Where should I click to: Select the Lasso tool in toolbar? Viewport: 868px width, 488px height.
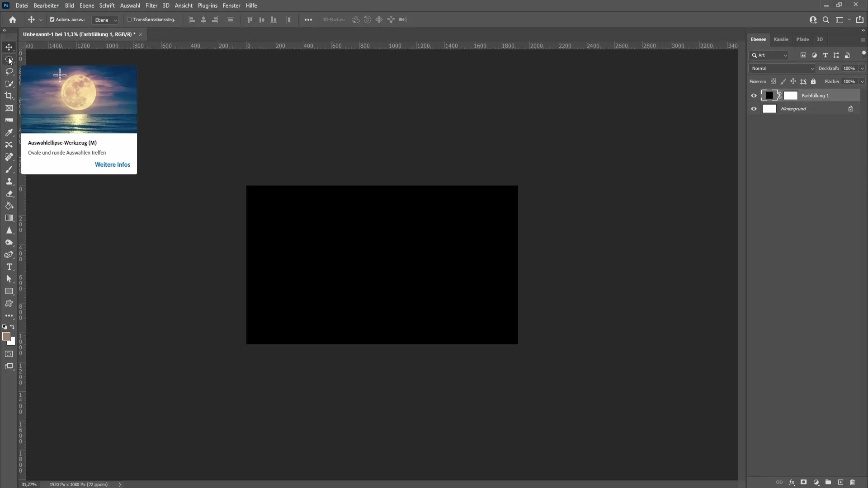coord(8,71)
